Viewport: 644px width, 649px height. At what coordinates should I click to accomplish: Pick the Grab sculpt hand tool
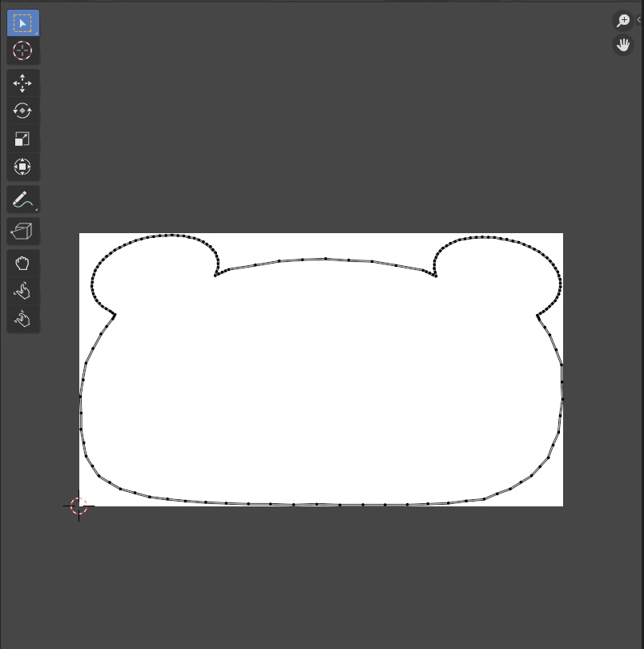(x=22, y=264)
